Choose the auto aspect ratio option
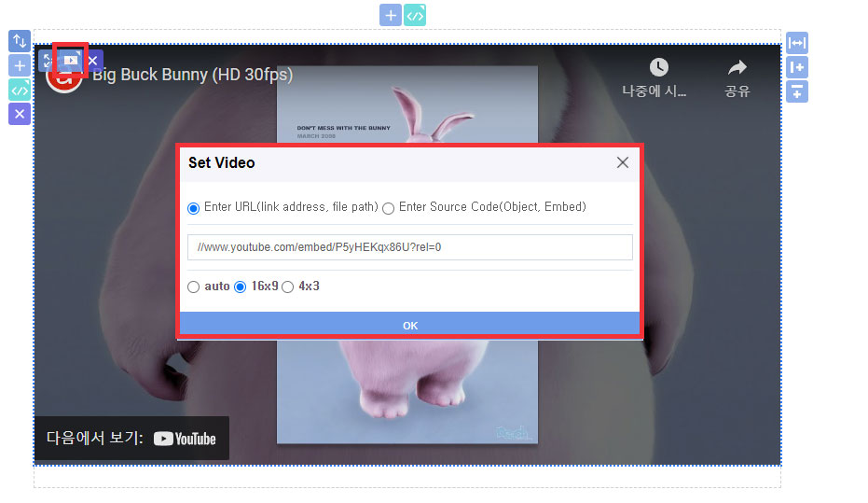Screen dimensions: 868x503 pyautogui.click(x=193, y=286)
